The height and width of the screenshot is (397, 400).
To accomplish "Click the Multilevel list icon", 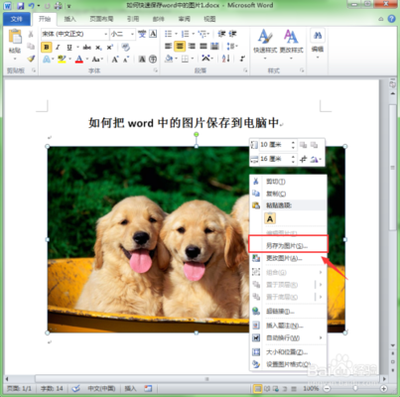I will click(x=202, y=34).
